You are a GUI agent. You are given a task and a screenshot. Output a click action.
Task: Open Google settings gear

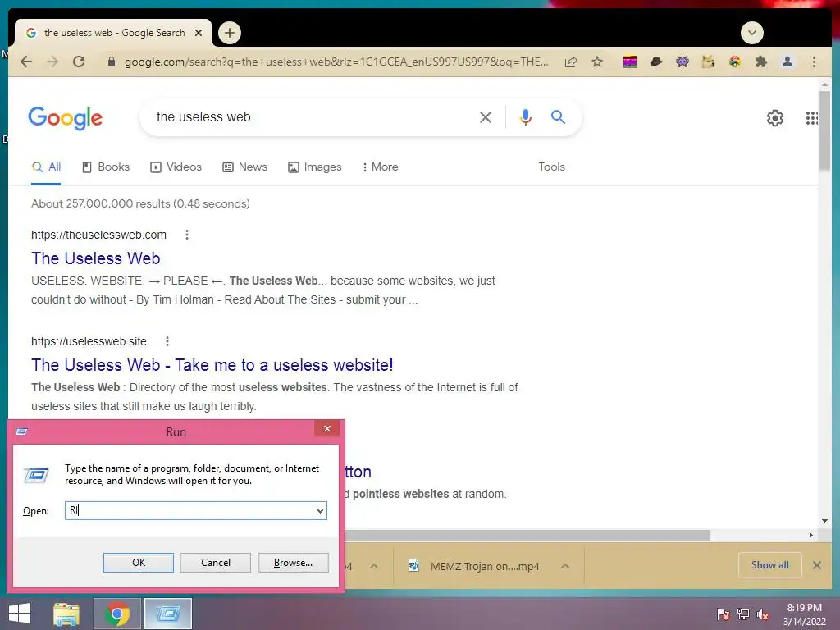pos(774,118)
